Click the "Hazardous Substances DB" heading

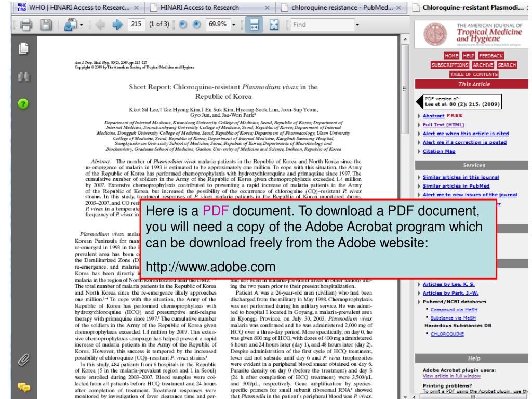pyautogui.click(x=458, y=326)
